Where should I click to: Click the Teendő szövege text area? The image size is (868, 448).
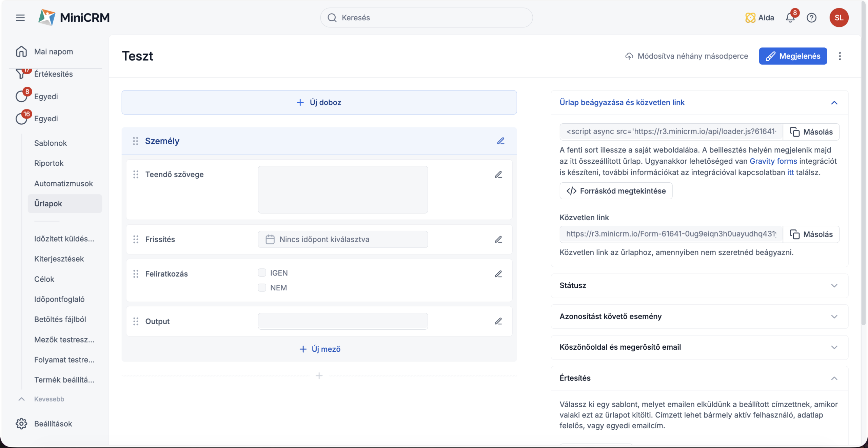pyautogui.click(x=343, y=189)
